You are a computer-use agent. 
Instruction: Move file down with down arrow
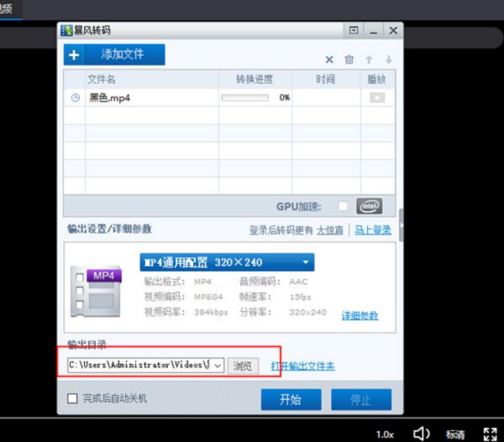(388, 60)
